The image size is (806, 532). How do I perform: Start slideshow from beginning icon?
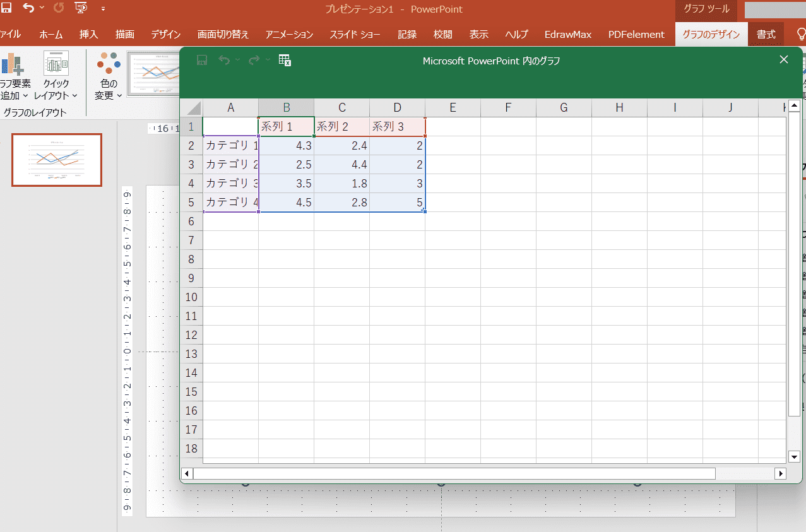80,9
